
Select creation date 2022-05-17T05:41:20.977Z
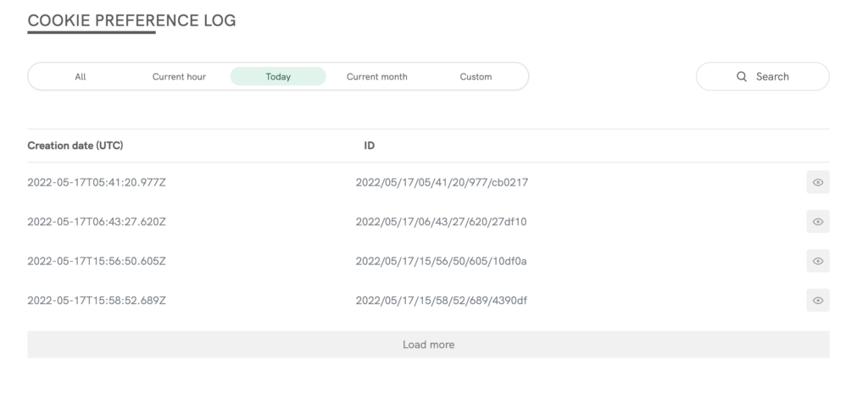(x=96, y=182)
